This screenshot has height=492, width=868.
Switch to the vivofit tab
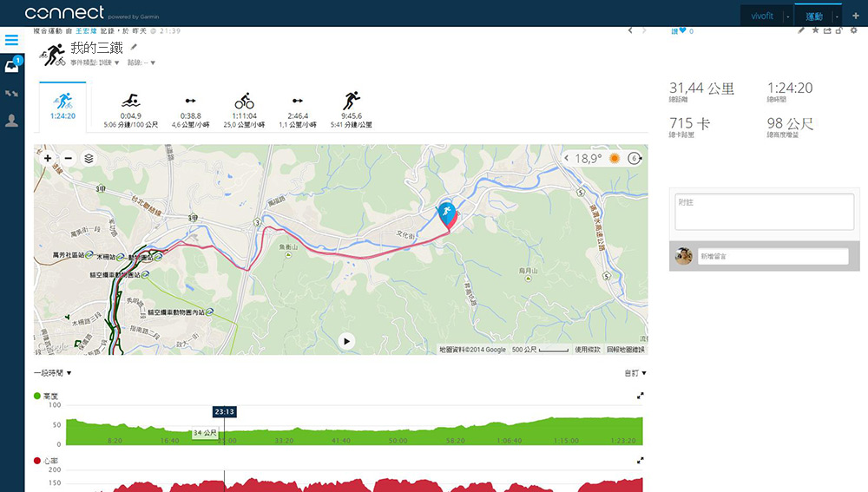[762, 16]
